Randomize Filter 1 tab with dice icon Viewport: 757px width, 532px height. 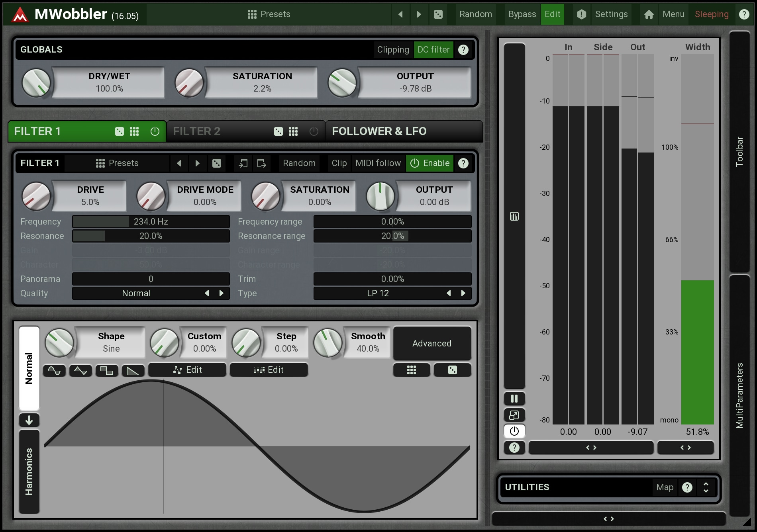(x=119, y=131)
